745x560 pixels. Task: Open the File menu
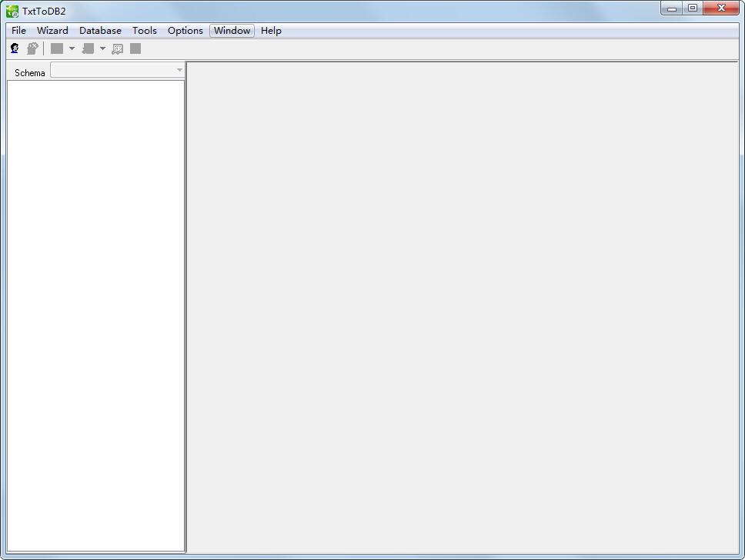click(x=18, y=31)
